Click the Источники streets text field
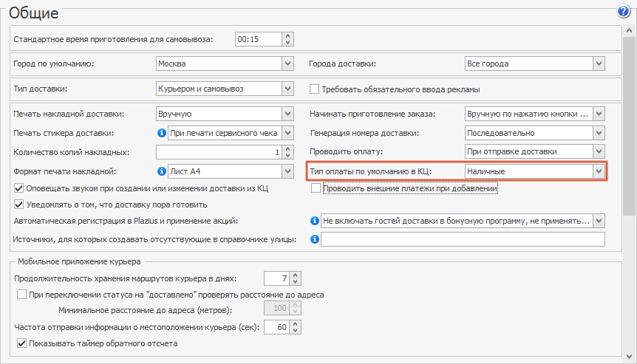Screen dimensions: 637x364 [x=463, y=239]
